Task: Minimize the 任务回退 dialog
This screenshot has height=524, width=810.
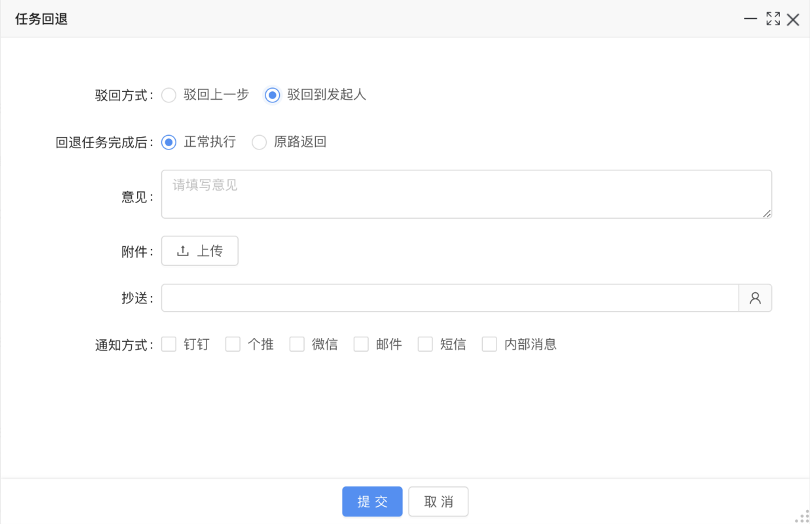Action: (750, 19)
